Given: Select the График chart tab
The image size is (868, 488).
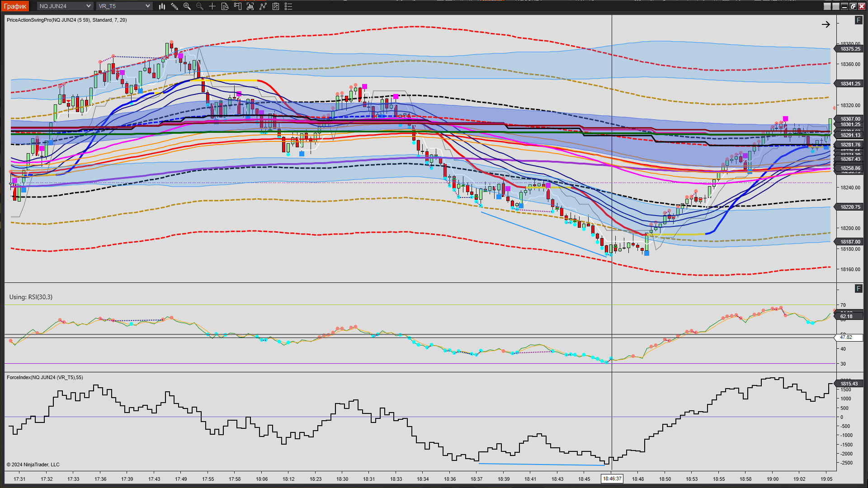Looking at the screenshot, I should 15,6.
